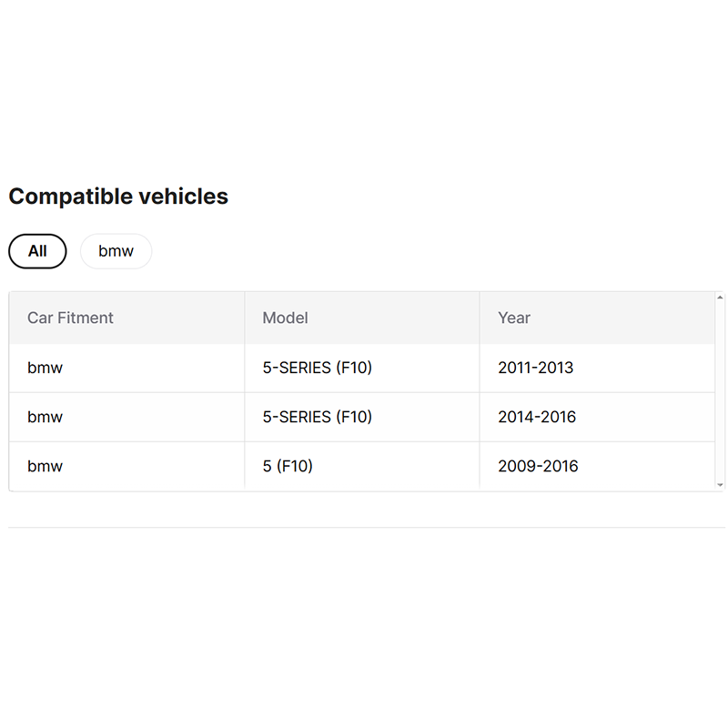Image resolution: width=728 pixels, height=728 pixels.
Task: Click the 2009-2016 year cell
Action: point(538,466)
